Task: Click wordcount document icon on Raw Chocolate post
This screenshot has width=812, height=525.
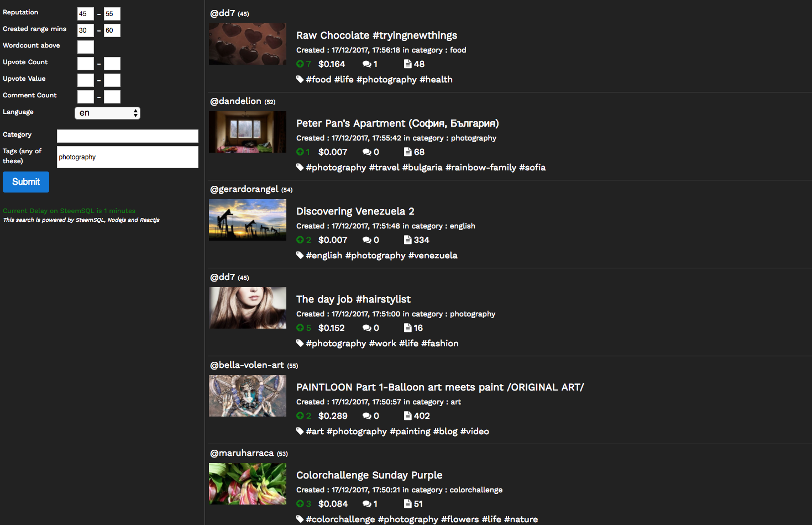Action: [x=408, y=64]
